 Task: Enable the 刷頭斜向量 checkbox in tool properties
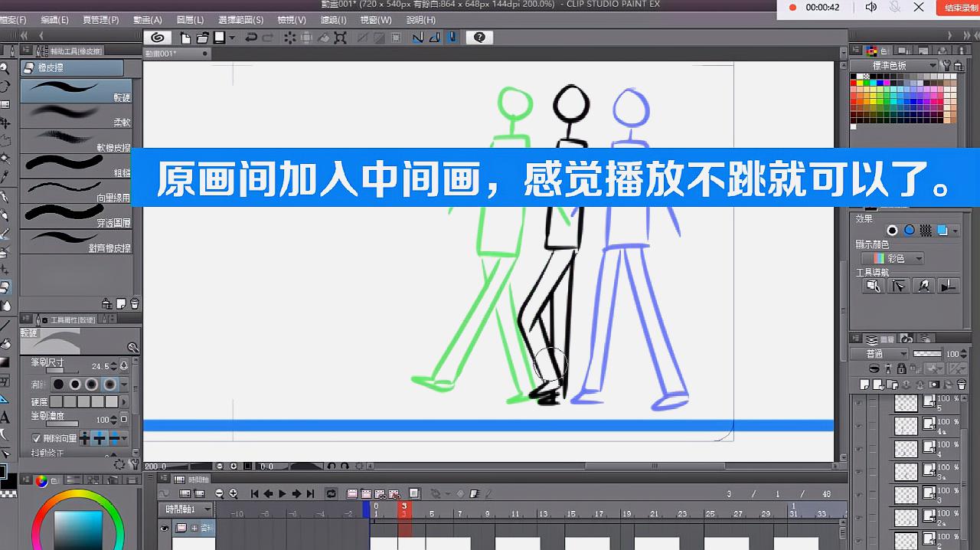[x=36, y=437]
